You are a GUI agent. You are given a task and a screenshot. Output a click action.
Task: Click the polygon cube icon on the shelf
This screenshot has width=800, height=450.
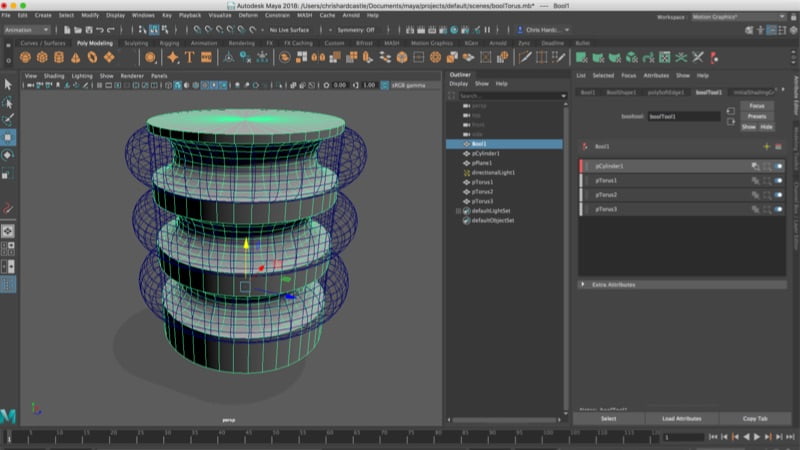[x=42, y=57]
